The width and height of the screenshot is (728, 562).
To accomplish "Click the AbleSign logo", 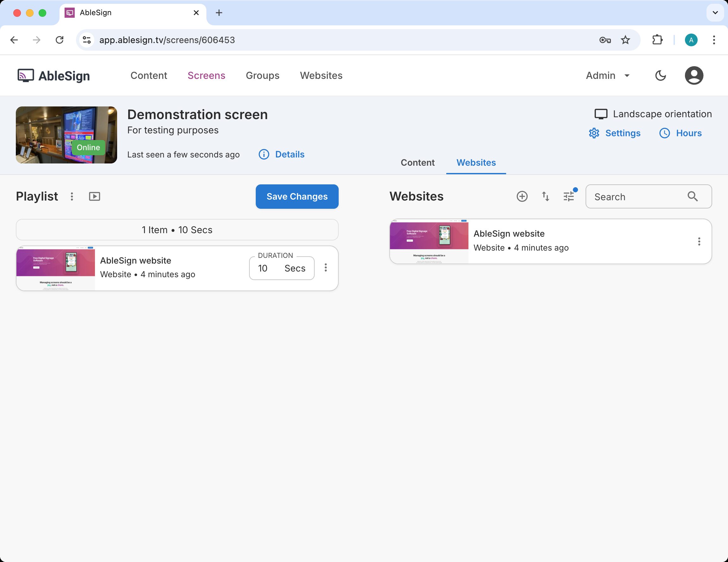I will pyautogui.click(x=53, y=75).
